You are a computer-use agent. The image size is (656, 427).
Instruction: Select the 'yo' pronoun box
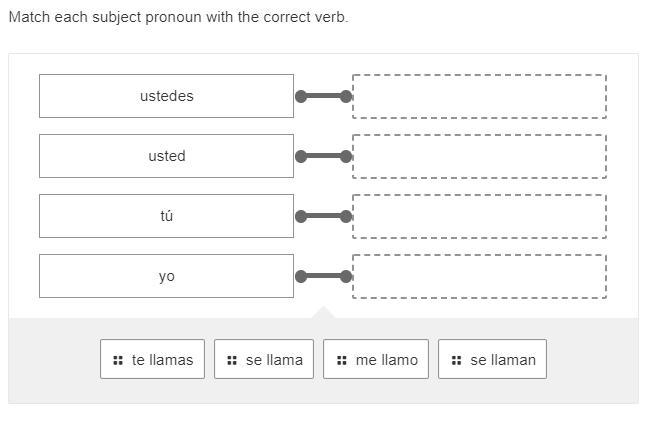click(166, 276)
